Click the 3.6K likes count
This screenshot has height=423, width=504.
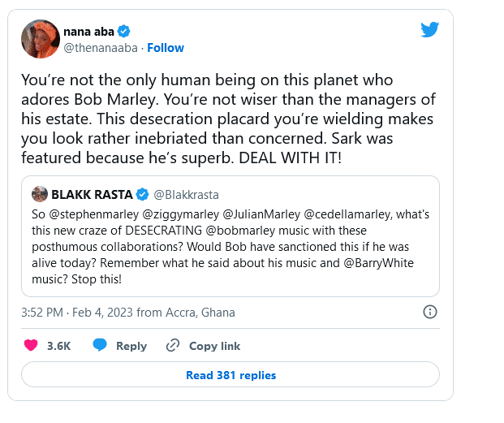(58, 346)
